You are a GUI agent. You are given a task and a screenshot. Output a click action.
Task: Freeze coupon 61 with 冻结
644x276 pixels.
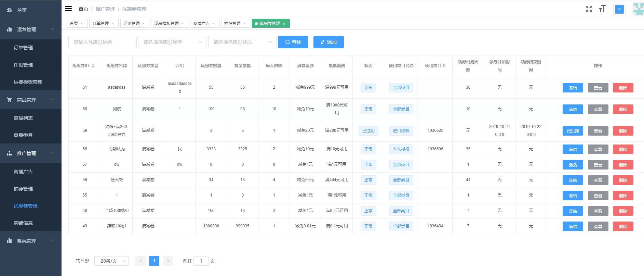click(573, 88)
